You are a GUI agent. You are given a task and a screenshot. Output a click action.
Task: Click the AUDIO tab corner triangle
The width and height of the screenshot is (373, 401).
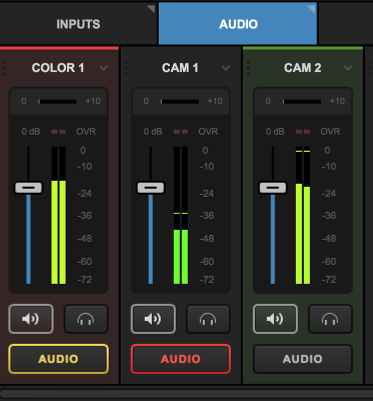click(x=311, y=8)
